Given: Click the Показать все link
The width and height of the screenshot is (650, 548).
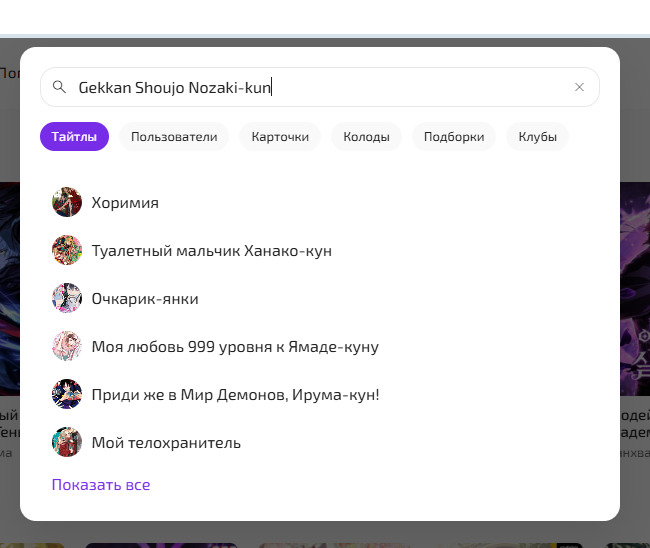Looking at the screenshot, I should coord(101,485).
